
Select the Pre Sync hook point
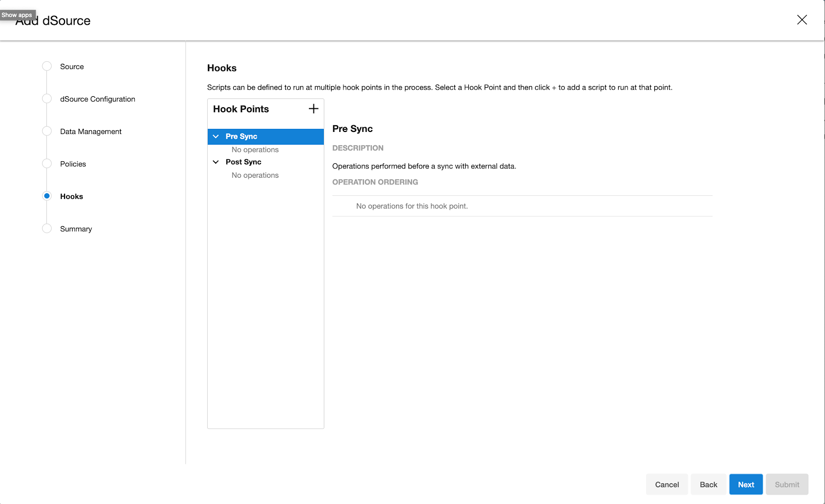pos(241,136)
